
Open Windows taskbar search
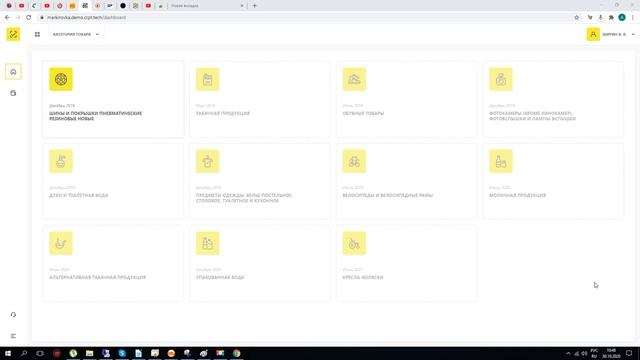[24, 353]
